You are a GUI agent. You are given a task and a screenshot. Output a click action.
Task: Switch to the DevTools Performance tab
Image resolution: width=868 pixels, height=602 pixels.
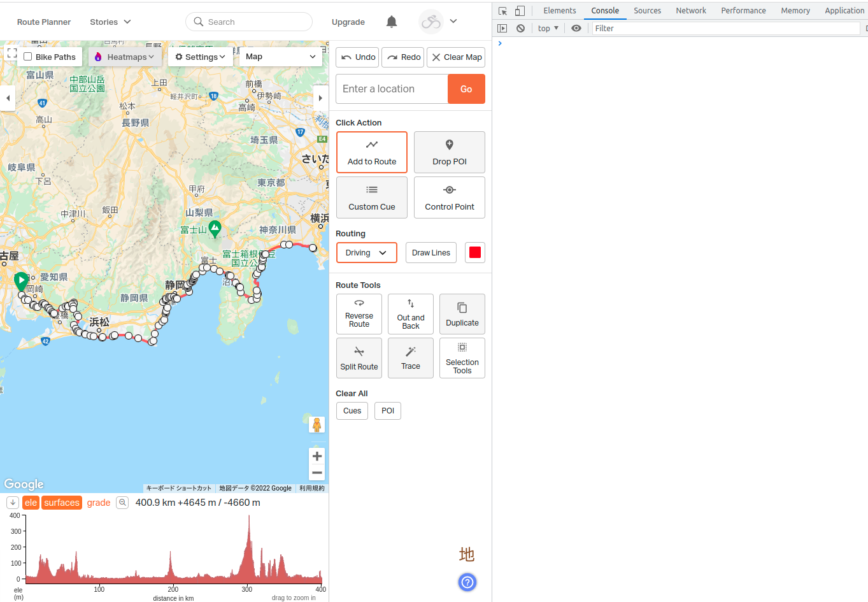(x=743, y=11)
